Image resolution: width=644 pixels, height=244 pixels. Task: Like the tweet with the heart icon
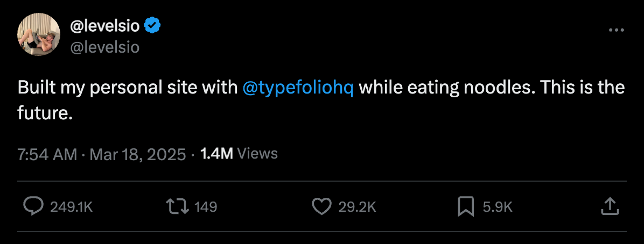pos(321,206)
